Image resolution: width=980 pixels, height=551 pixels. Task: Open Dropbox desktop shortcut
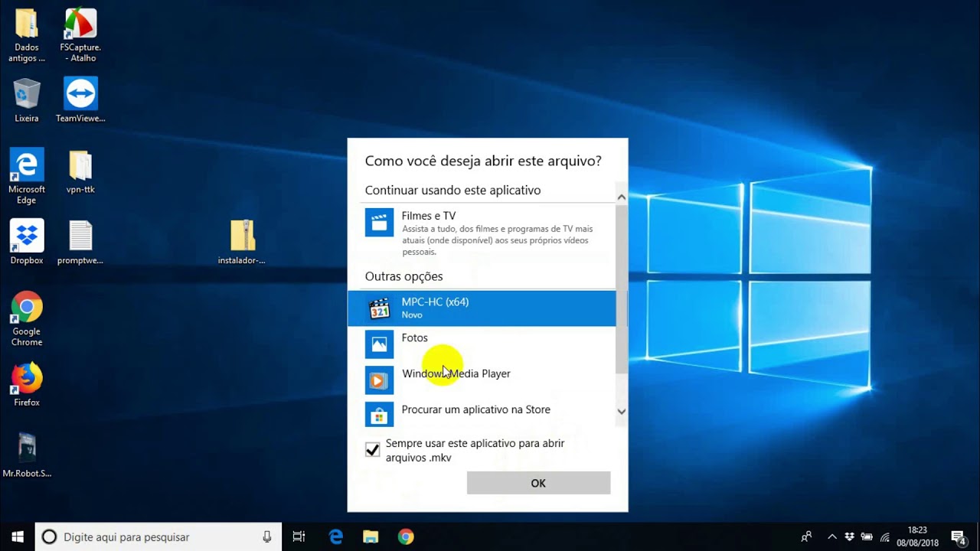27,242
